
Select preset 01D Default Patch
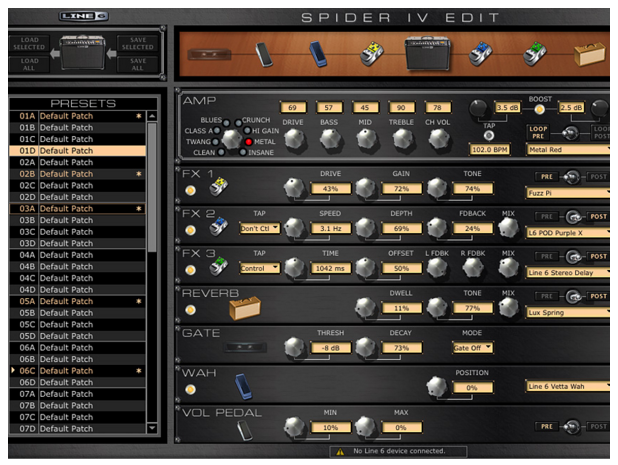point(78,151)
